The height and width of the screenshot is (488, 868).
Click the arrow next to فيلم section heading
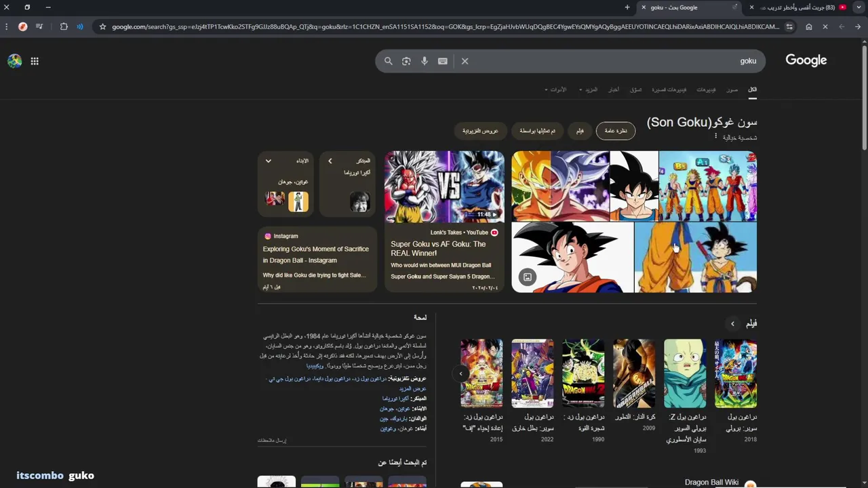coord(732,324)
